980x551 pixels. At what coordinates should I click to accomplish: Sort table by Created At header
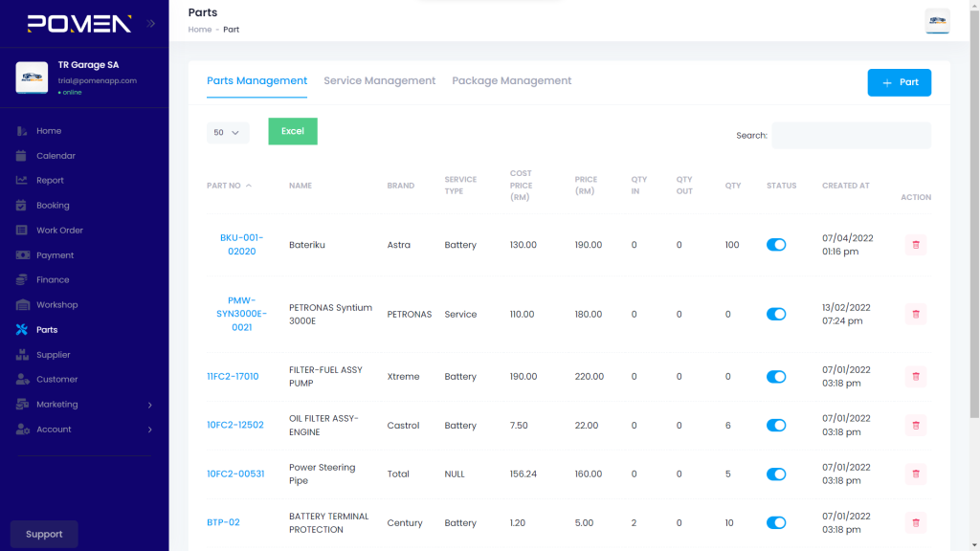point(846,186)
